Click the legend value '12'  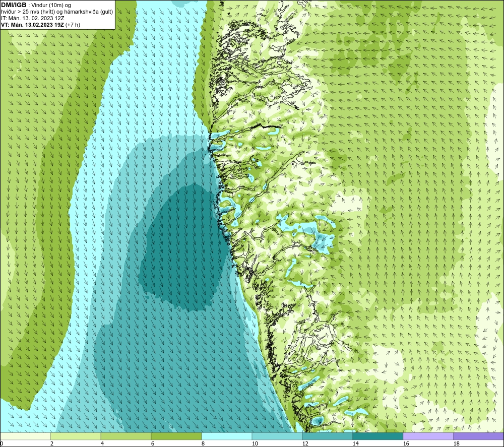tap(305, 443)
